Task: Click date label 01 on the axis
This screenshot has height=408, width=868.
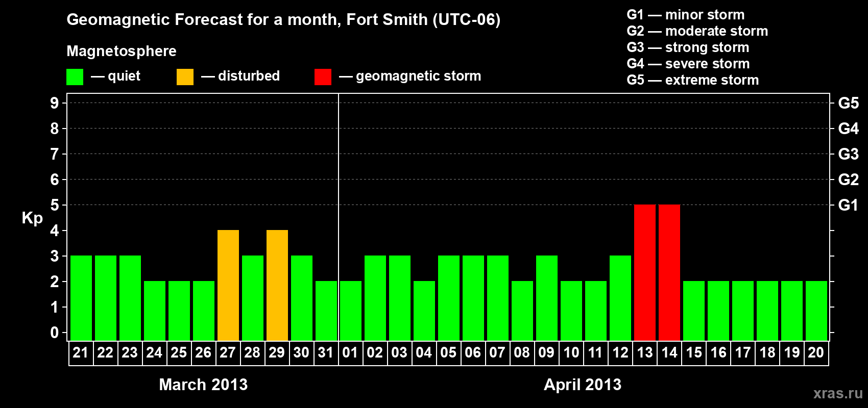Action: pos(350,352)
